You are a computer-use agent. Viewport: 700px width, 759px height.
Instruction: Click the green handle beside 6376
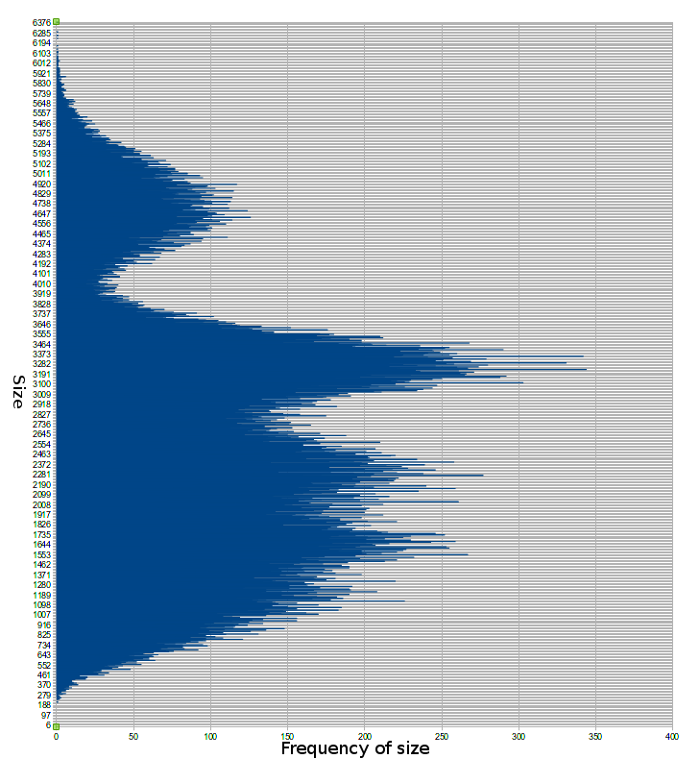pyautogui.click(x=57, y=21)
